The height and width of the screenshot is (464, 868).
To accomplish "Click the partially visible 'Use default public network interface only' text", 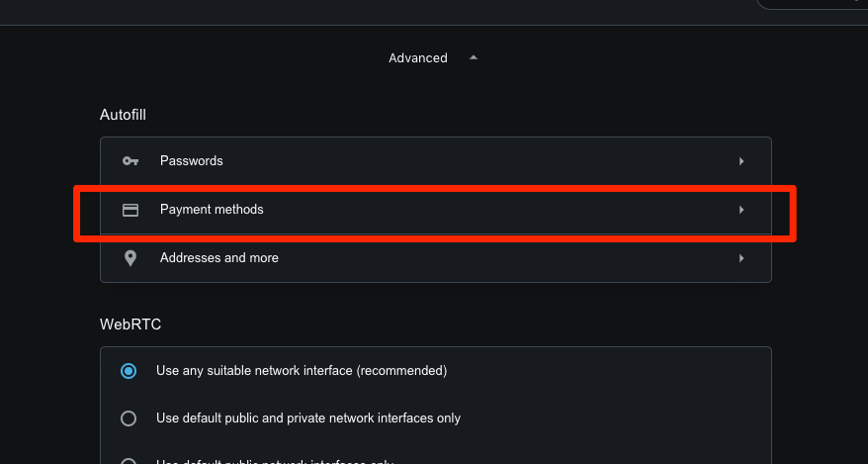I will coord(275,461).
